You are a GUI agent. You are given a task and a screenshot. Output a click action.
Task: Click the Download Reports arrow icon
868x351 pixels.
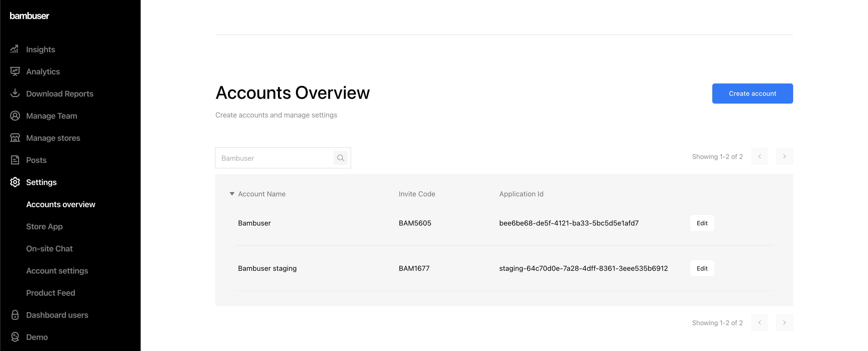15,93
